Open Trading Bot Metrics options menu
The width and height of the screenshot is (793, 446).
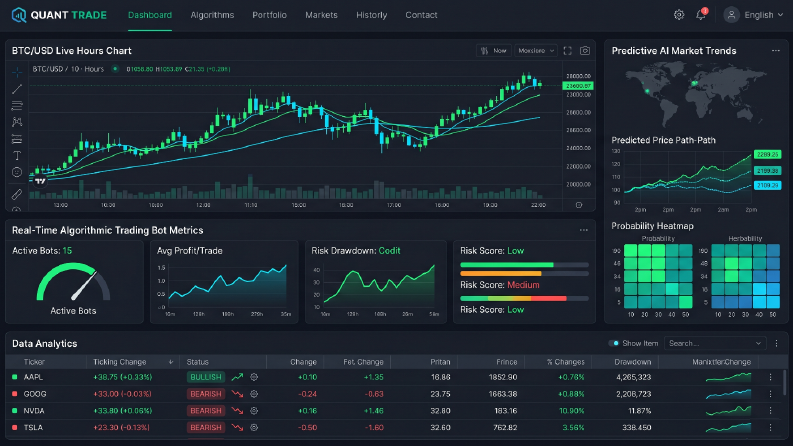pos(584,230)
